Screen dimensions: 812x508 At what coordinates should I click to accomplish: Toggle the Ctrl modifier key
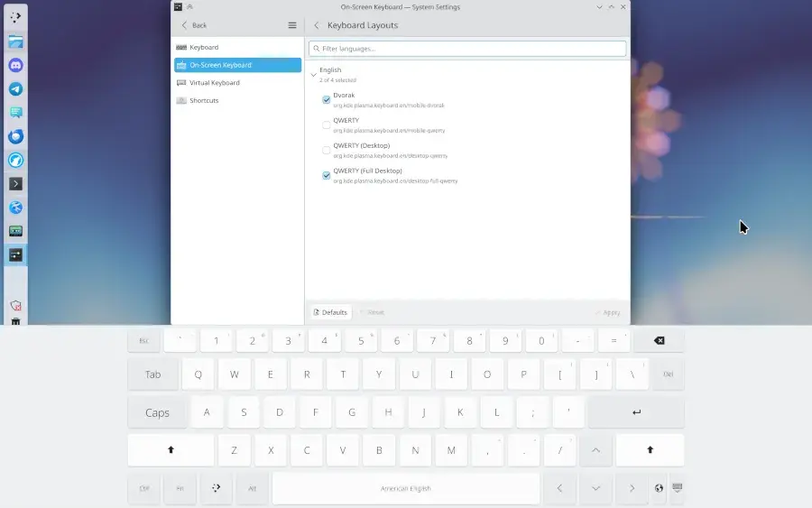[144, 488]
